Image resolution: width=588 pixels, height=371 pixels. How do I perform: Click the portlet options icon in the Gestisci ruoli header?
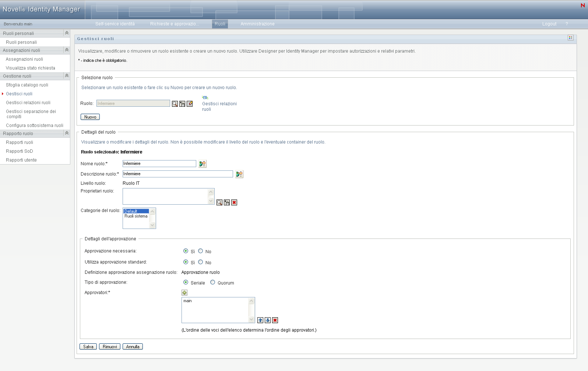coord(571,38)
